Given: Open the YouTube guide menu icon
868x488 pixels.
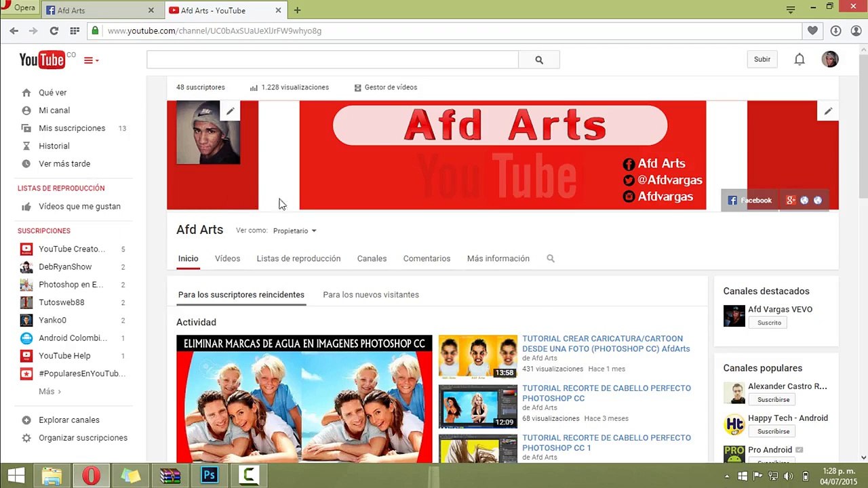Looking at the screenshot, I should (91, 60).
